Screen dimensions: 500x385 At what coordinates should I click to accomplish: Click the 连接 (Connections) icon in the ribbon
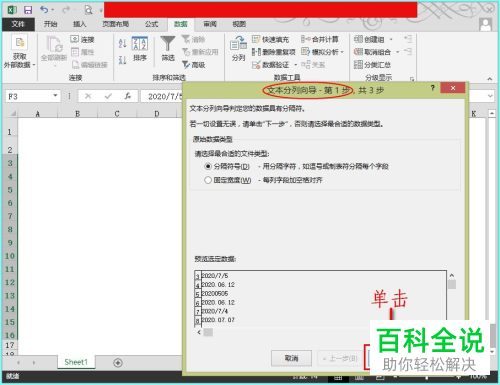74,39
